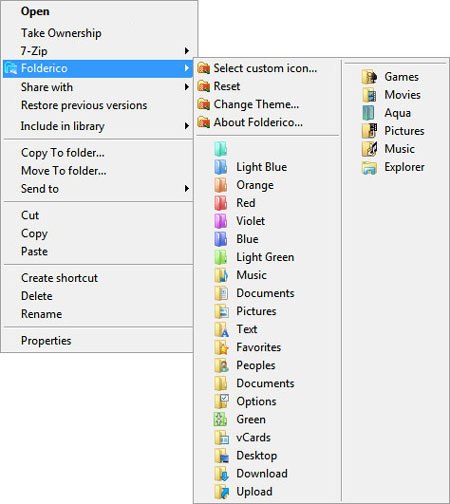The width and height of the screenshot is (450, 504).
Task: Click the Games folder icon
Action: pyautogui.click(x=369, y=77)
